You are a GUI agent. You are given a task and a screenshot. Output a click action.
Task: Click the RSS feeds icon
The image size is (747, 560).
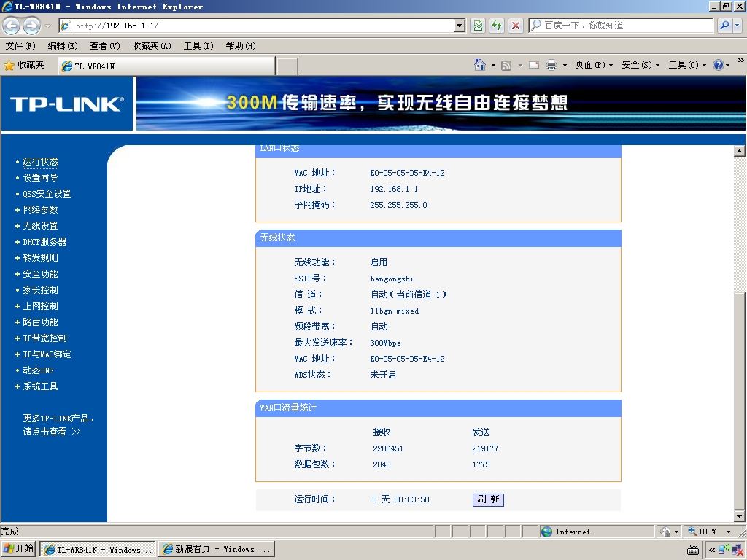pyautogui.click(x=506, y=65)
